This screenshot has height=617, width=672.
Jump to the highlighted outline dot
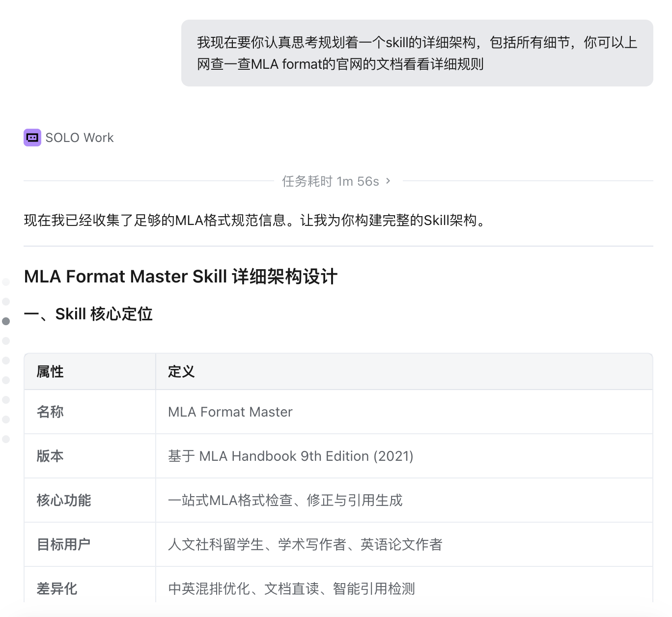(6, 321)
